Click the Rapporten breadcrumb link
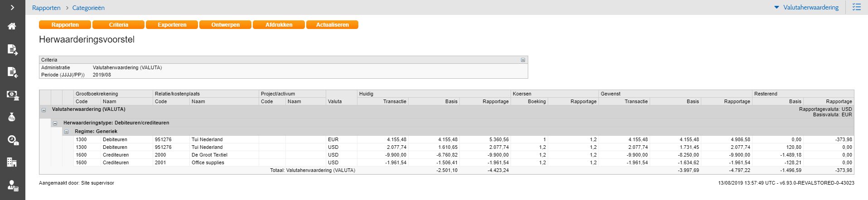The image size is (868, 200). point(46,8)
